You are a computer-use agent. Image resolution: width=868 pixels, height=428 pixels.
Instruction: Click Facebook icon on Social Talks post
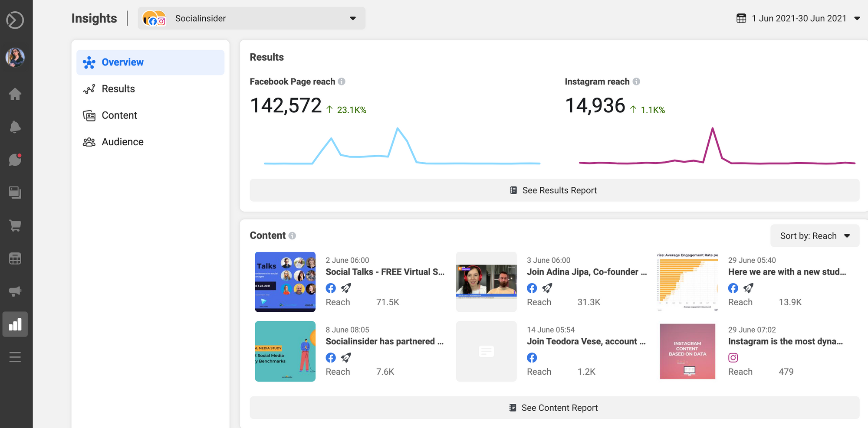point(331,288)
